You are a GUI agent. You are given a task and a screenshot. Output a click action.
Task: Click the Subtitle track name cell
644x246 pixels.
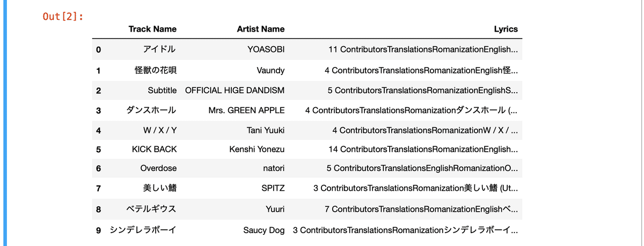(x=162, y=90)
